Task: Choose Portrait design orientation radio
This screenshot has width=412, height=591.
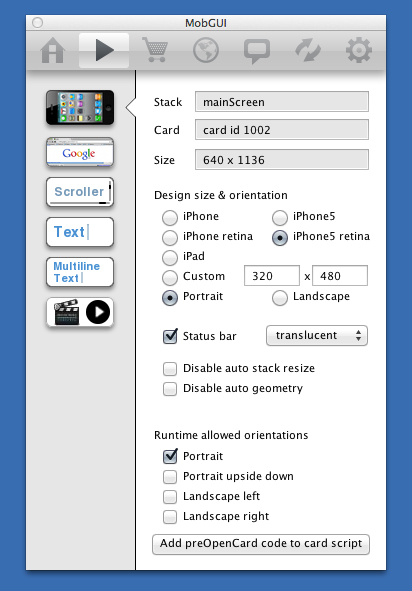Action: tap(170, 297)
